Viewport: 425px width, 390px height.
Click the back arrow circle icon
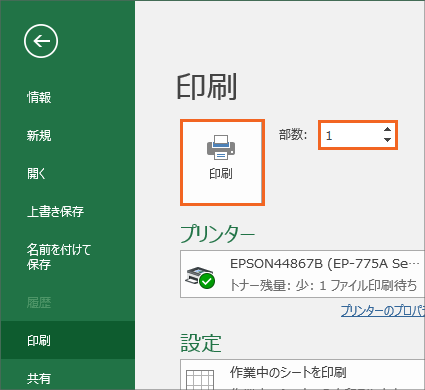point(41,41)
